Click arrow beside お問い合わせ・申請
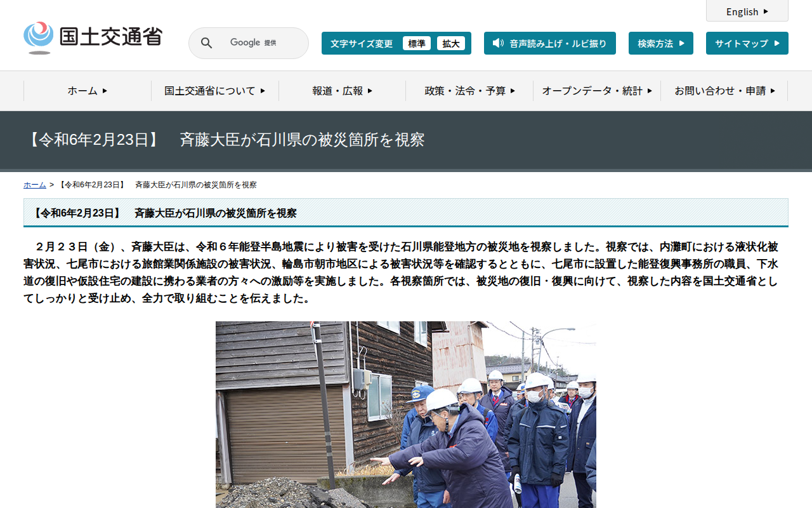 pos(773,91)
